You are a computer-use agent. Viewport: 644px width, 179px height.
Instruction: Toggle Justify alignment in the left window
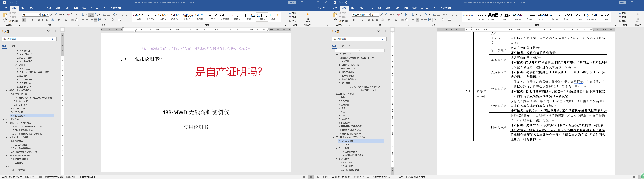(x=96, y=20)
